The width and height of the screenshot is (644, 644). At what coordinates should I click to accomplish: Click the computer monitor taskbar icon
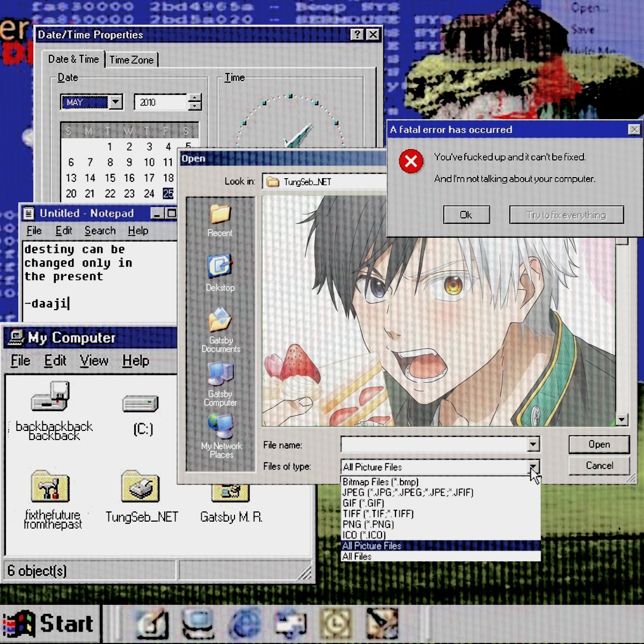199,625
